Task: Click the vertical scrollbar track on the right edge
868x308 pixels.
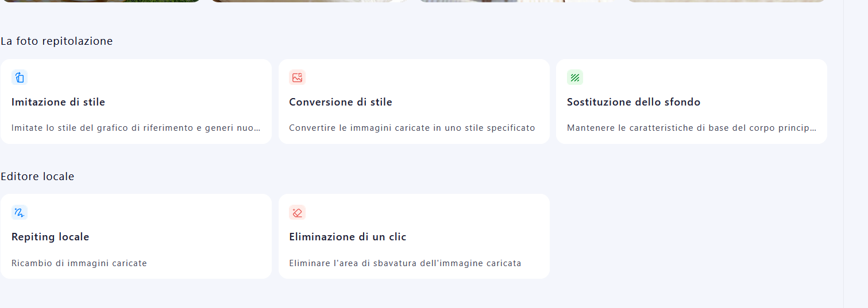Action: [x=855, y=154]
